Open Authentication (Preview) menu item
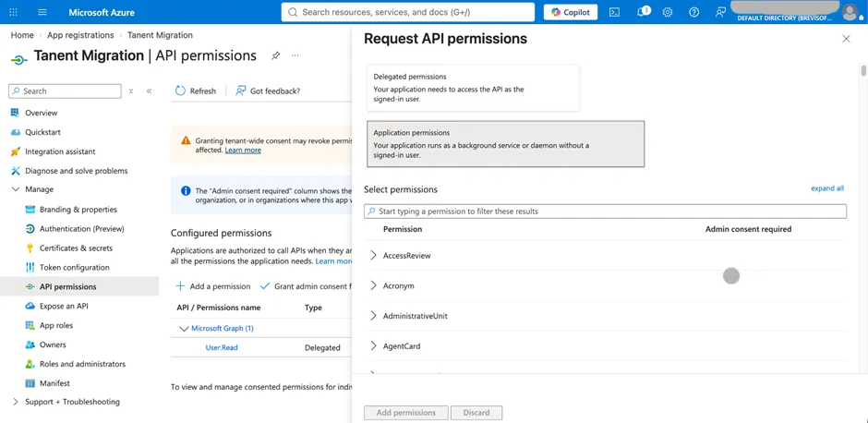This screenshot has height=423, width=868. coord(82,229)
